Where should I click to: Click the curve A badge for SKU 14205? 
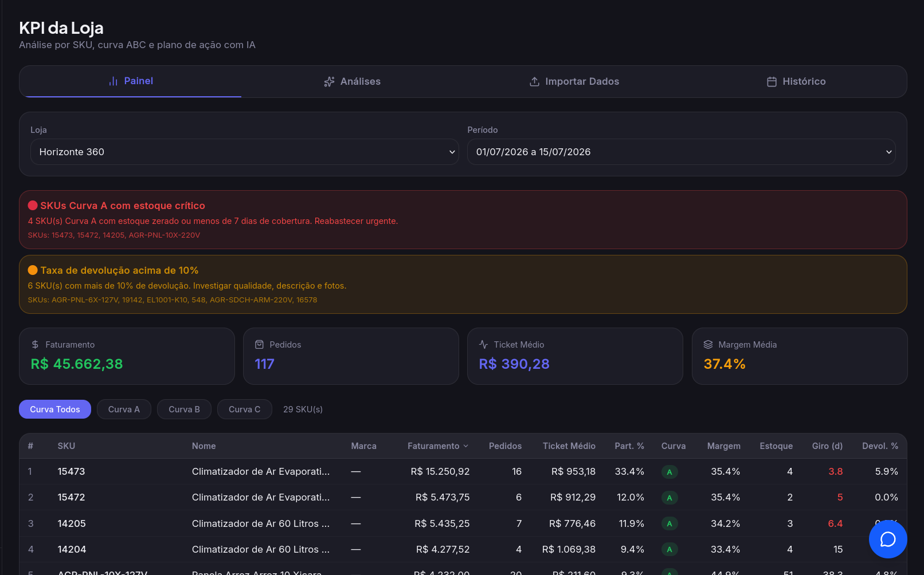point(669,524)
